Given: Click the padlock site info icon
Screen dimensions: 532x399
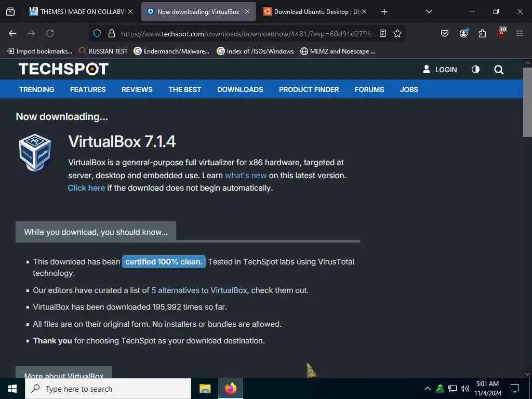Looking at the screenshot, I should click(x=112, y=33).
